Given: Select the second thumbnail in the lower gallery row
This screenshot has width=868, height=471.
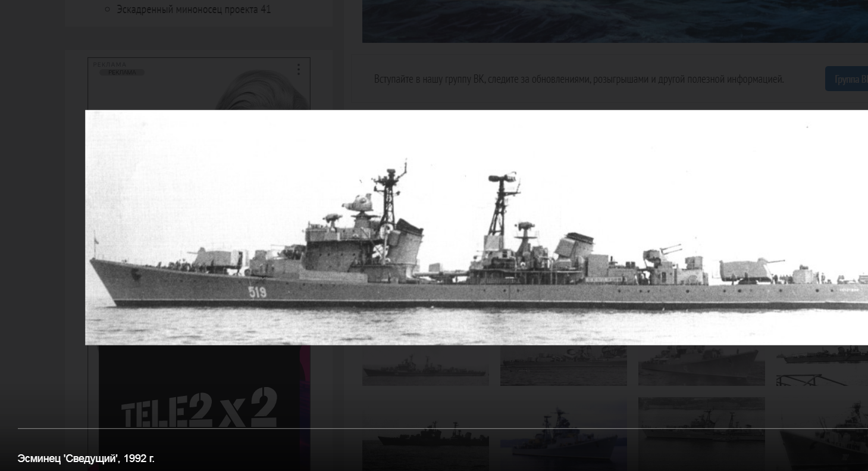Looking at the screenshot, I should [563, 434].
